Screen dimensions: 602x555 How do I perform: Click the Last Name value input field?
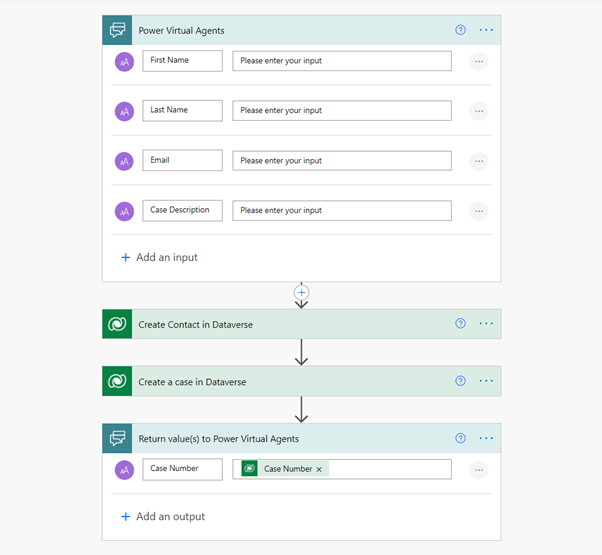(342, 111)
